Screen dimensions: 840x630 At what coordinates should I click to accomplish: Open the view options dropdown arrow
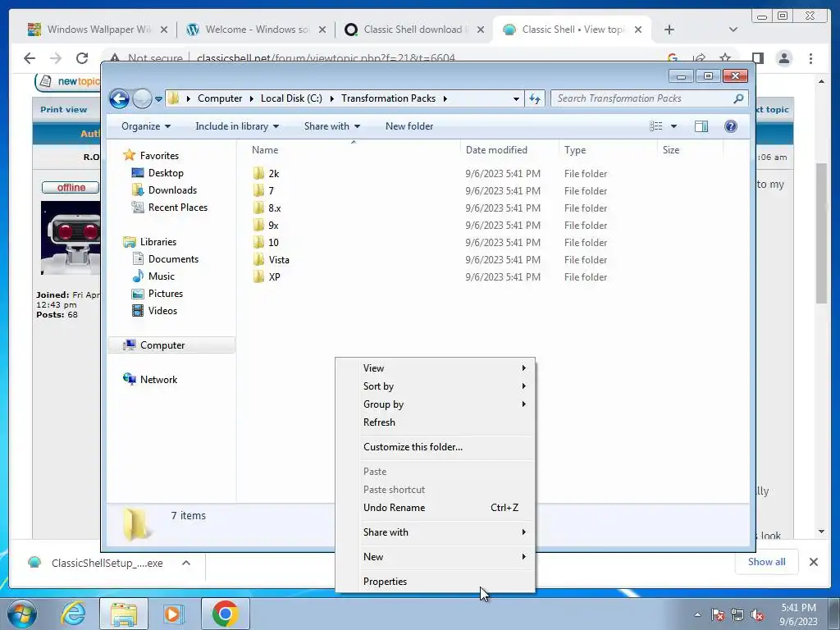pyautogui.click(x=674, y=126)
